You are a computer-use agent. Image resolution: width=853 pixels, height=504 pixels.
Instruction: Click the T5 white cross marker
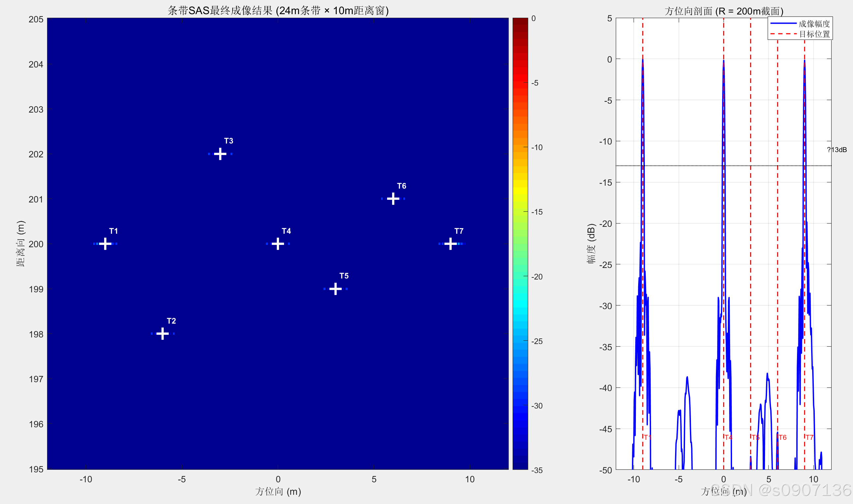335,289
